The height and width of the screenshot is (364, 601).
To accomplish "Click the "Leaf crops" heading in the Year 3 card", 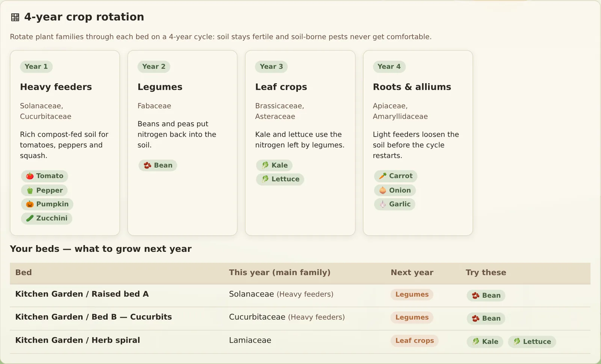I will [x=281, y=87].
